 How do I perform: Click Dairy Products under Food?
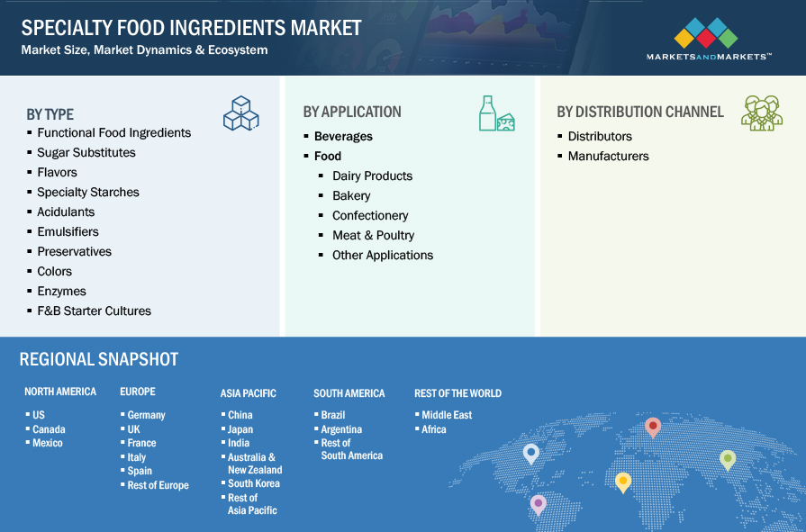(372, 176)
